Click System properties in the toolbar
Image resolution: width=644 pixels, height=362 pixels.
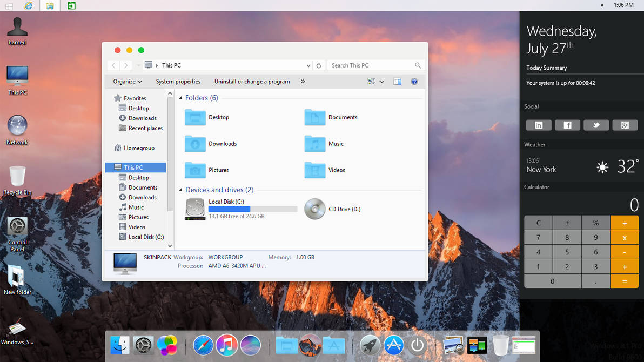coord(178,81)
